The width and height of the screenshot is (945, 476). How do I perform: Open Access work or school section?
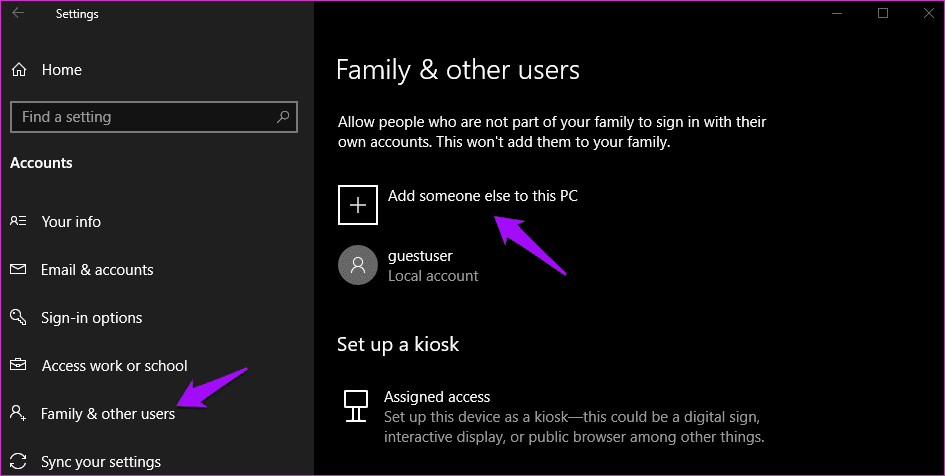(x=115, y=365)
